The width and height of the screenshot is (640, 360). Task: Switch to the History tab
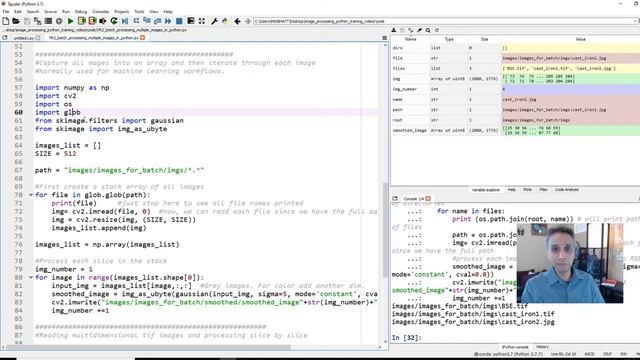click(x=542, y=347)
